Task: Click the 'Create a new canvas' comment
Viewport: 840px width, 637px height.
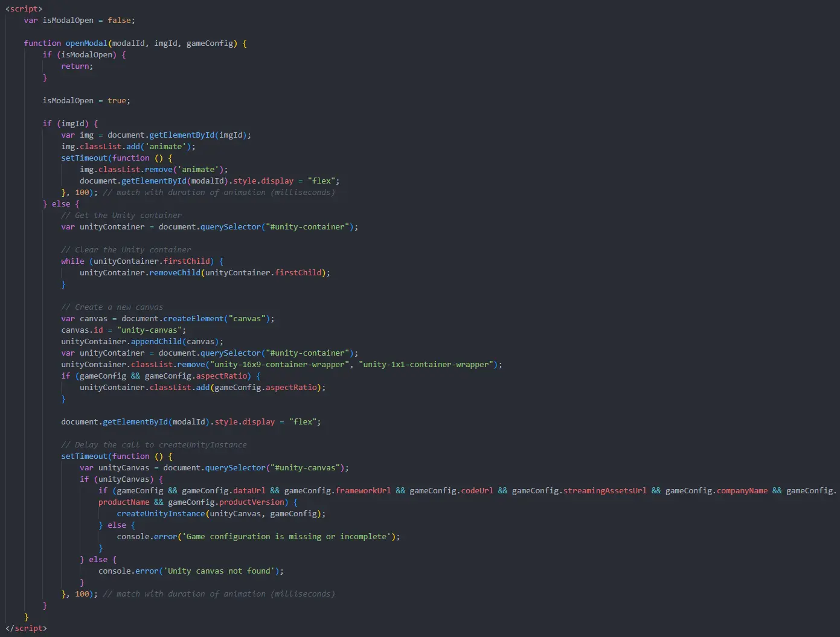Action: click(x=112, y=307)
